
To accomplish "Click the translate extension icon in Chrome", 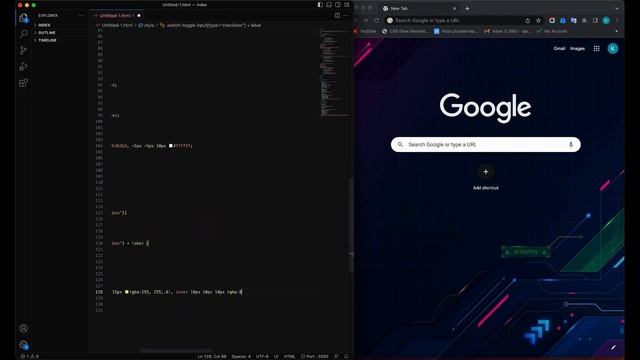I will (573, 20).
